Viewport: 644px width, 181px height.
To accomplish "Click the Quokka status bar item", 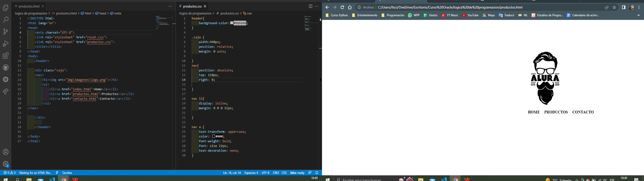I will coord(67,173).
